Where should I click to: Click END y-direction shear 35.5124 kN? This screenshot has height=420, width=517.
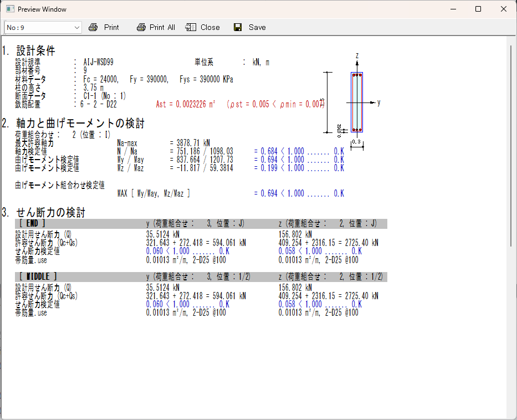[x=163, y=234]
